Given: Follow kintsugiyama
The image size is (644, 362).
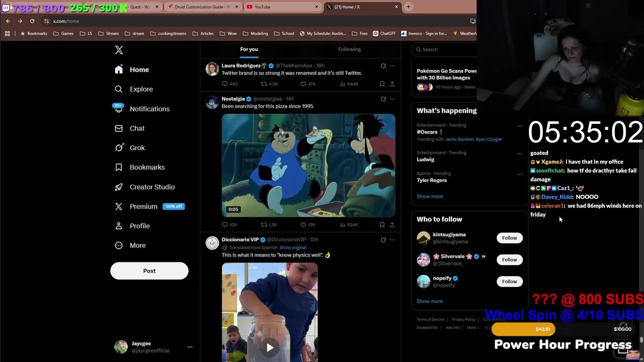Looking at the screenshot, I should [x=509, y=238].
